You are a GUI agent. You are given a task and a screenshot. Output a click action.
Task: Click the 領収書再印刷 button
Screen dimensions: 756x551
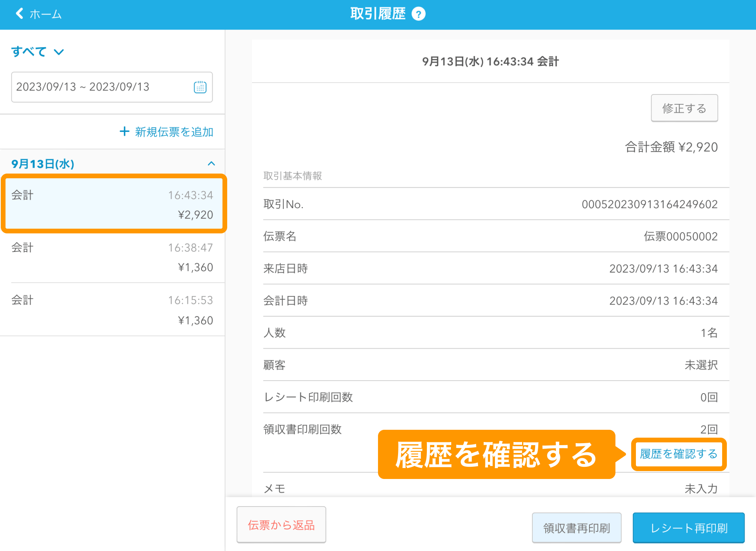576,528
